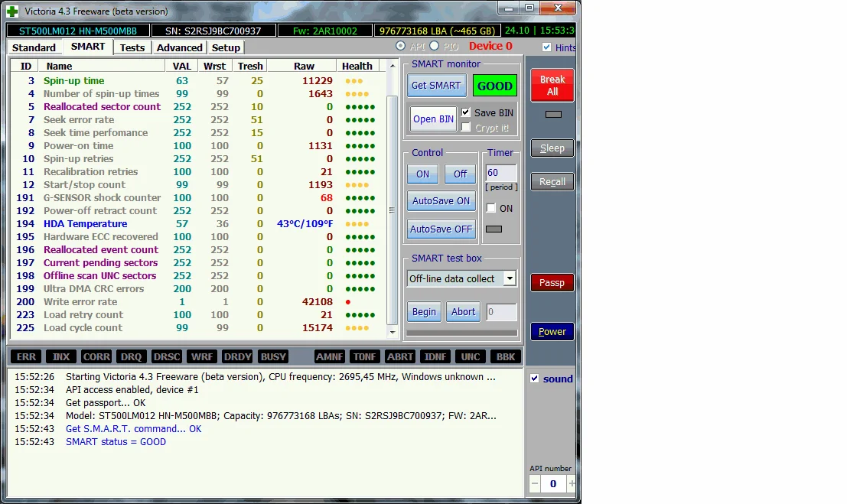
Task: Go to the Advanced tab
Action: 179,47
